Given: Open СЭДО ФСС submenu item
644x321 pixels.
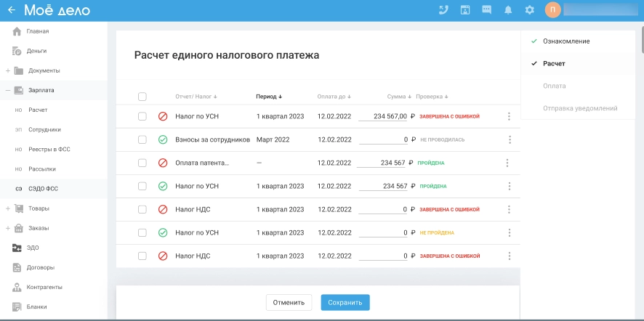Looking at the screenshot, I should pyautogui.click(x=43, y=189).
